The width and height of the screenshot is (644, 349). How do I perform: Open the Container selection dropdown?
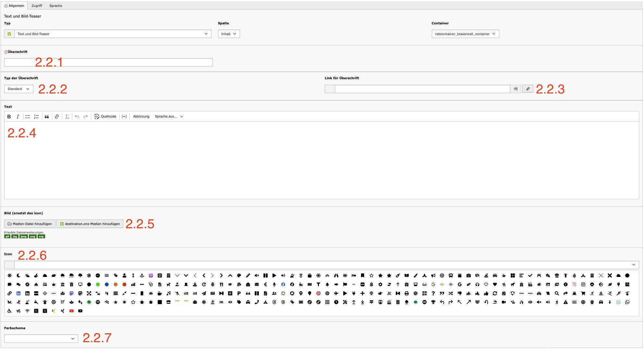[465, 34]
